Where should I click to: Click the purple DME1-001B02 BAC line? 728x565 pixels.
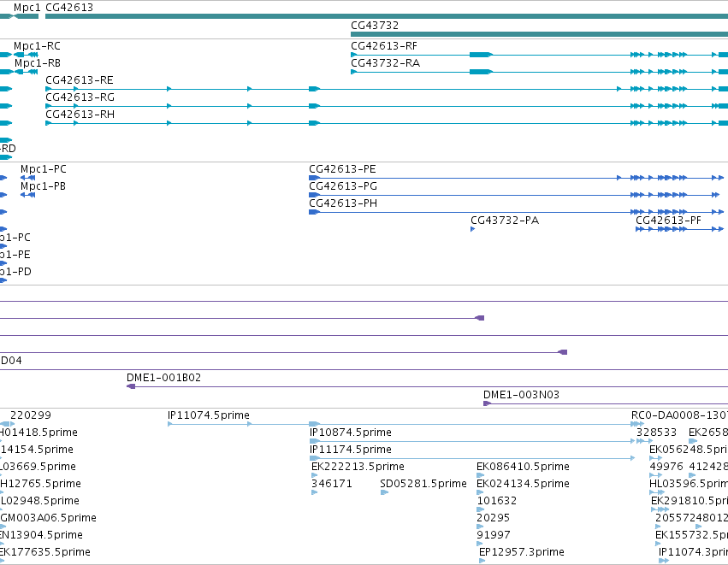pos(427,386)
